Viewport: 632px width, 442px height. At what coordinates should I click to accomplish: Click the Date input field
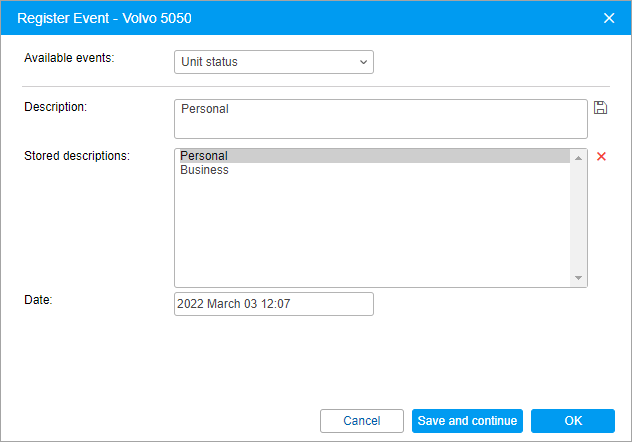(x=274, y=304)
